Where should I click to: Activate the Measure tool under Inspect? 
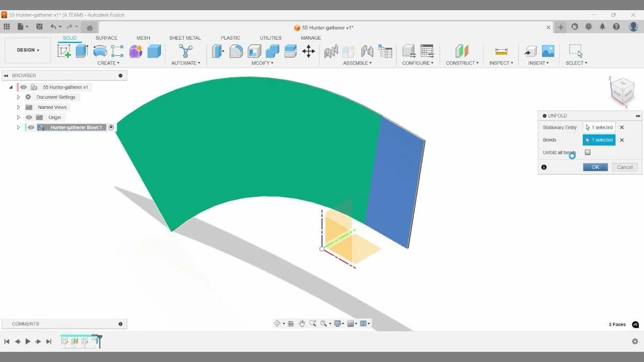click(501, 51)
